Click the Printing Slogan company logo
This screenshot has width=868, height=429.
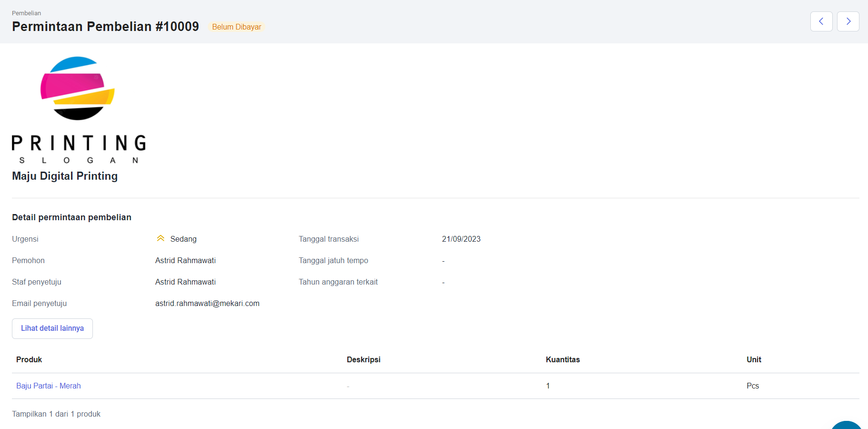(x=79, y=110)
